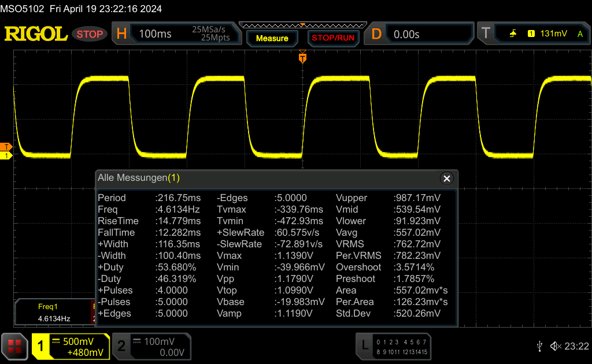Toggle channel 2 with the 100mV label

point(150,346)
